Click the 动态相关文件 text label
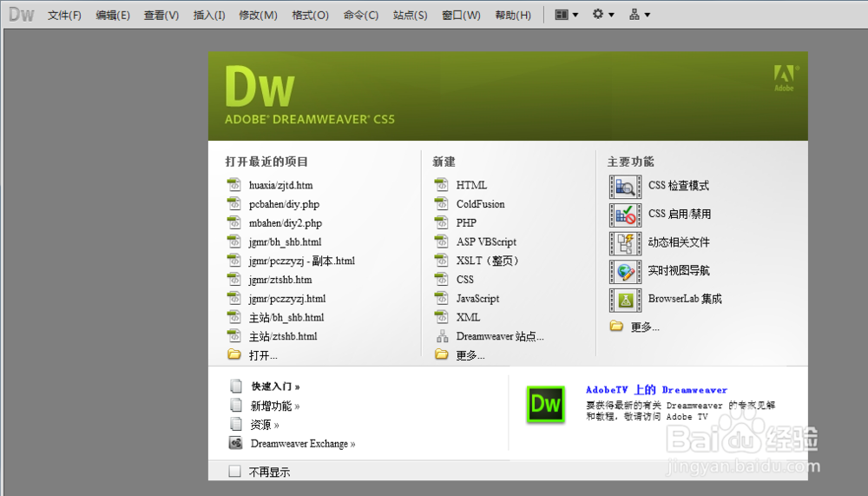This screenshot has height=496, width=868. pos(679,242)
